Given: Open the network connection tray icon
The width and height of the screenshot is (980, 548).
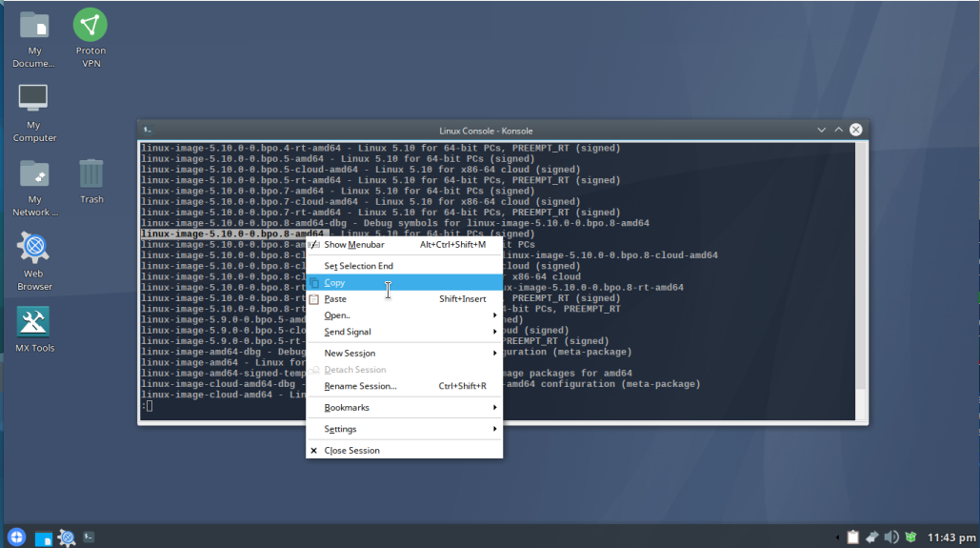Looking at the screenshot, I should (x=871, y=537).
